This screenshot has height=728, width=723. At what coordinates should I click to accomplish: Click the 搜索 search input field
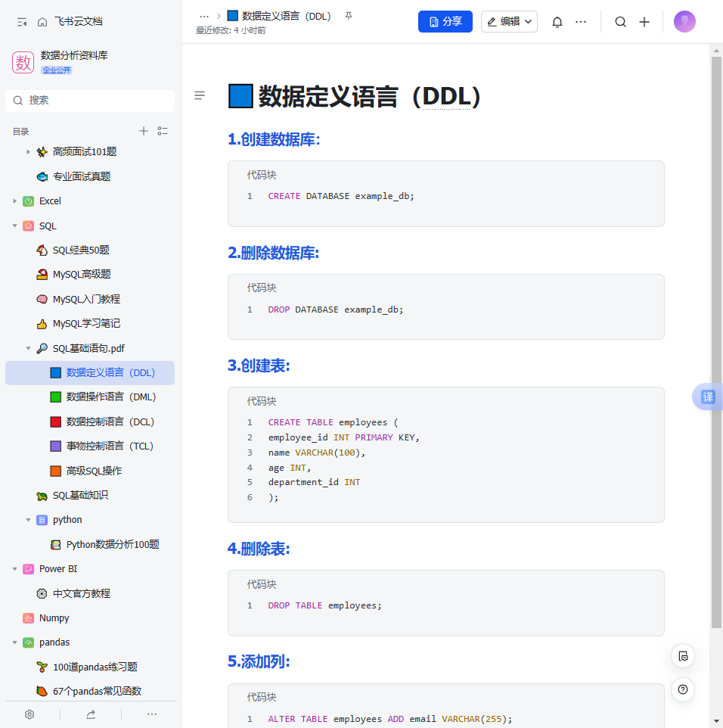click(x=90, y=101)
